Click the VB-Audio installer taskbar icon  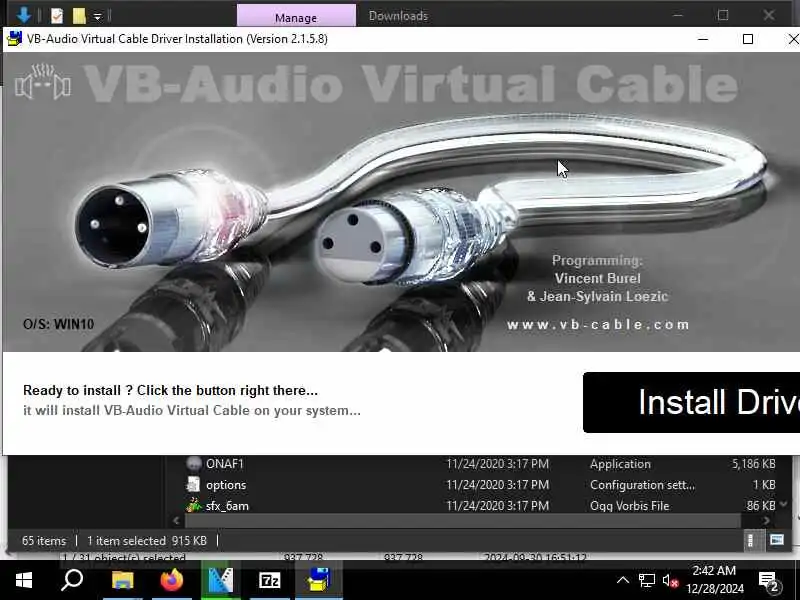coord(319,581)
